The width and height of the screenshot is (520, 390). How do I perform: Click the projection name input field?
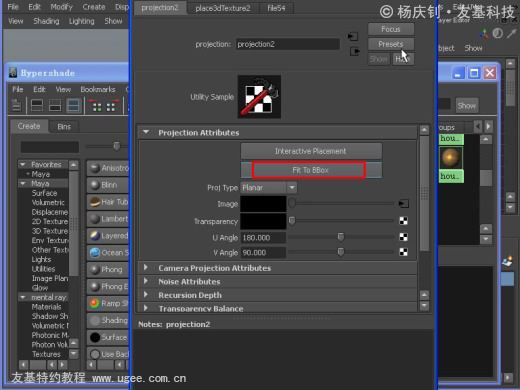click(288, 44)
